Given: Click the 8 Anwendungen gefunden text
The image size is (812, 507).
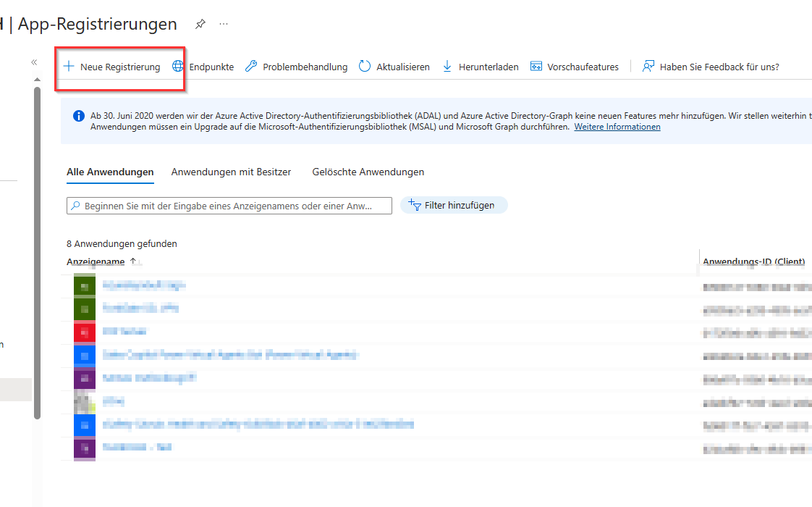Looking at the screenshot, I should click(122, 243).
